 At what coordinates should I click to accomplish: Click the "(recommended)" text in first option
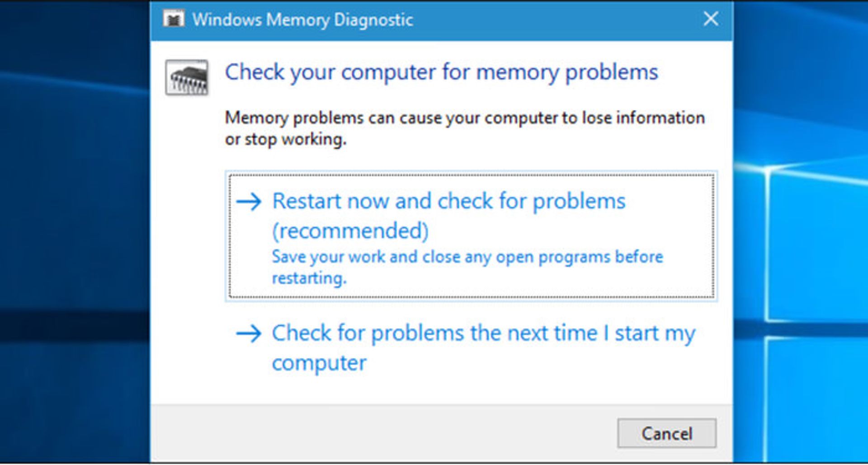[350, 231]
